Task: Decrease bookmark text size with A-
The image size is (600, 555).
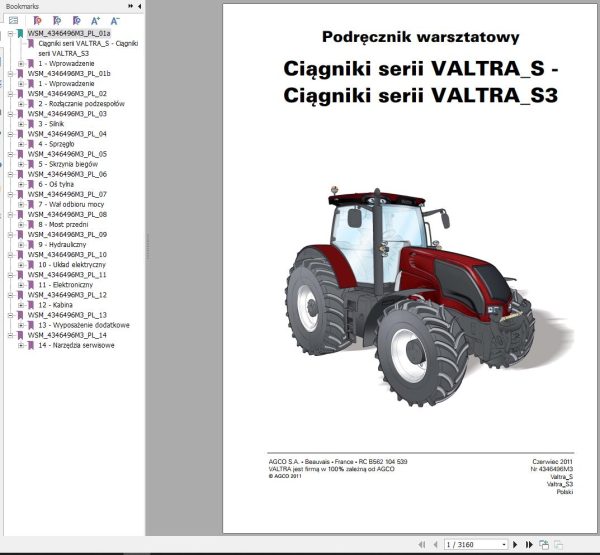Action: [115, 21]
